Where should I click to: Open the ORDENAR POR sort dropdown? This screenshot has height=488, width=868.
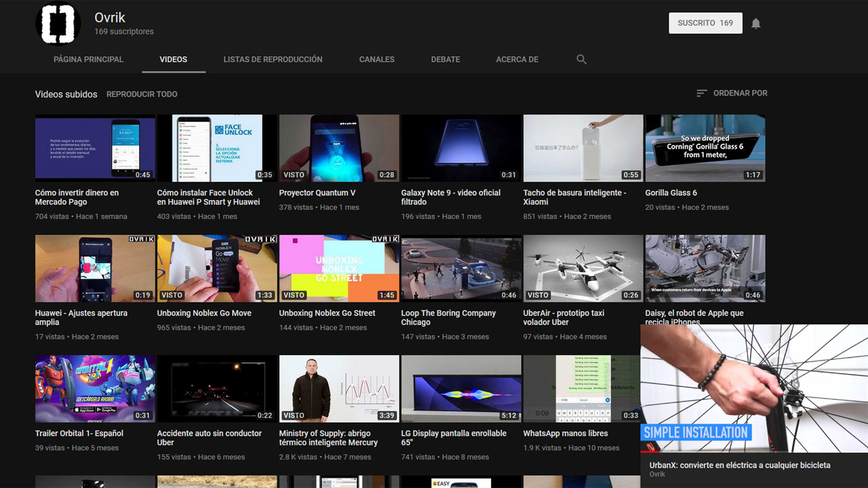(x=732, y=93)
